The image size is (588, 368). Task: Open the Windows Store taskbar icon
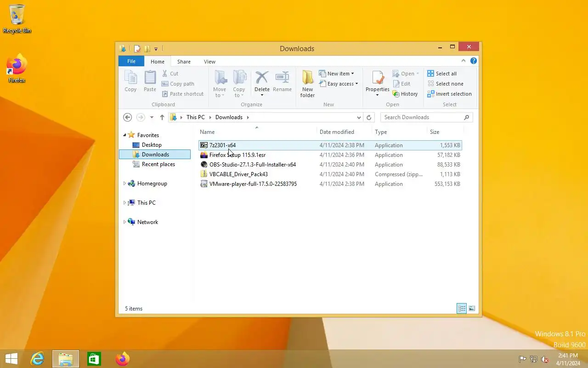point(94,359)
